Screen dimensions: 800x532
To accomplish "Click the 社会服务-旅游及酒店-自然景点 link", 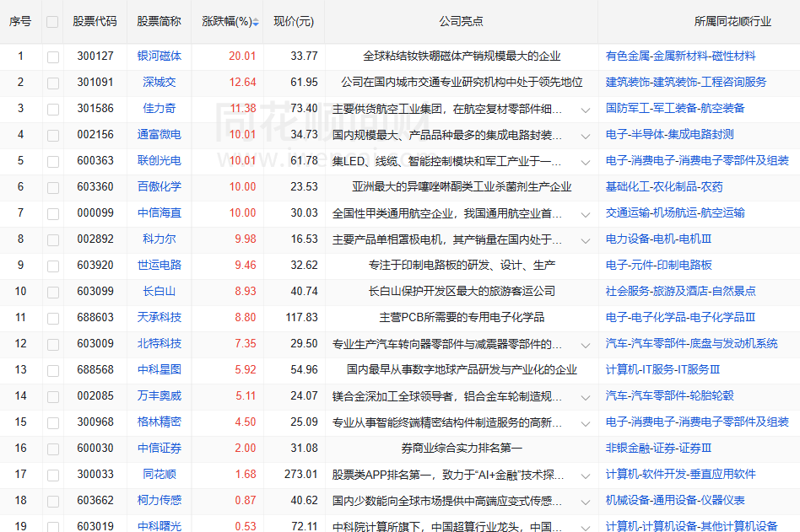I will (x=680, y=291).
